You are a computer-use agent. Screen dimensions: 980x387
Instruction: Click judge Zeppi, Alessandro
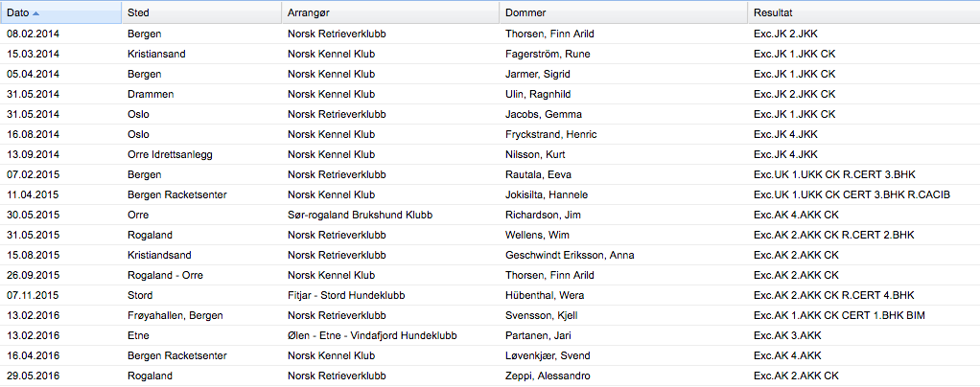click(548, 376)
